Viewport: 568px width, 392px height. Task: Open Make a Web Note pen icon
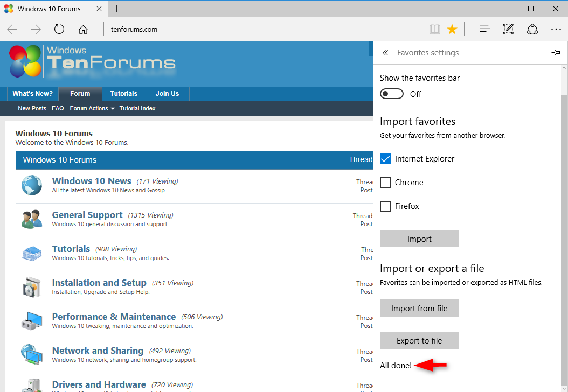(x=508, y=29)
